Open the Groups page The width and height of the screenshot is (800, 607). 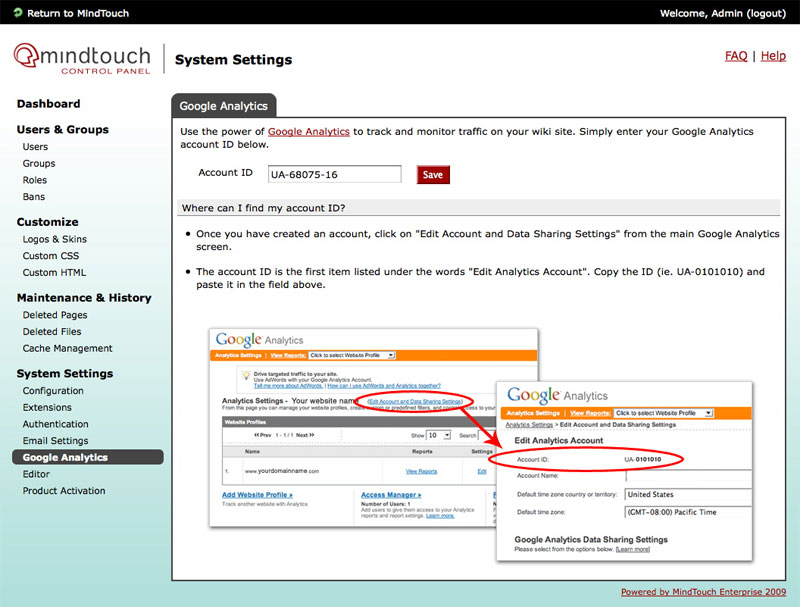(x=39, y=164)
